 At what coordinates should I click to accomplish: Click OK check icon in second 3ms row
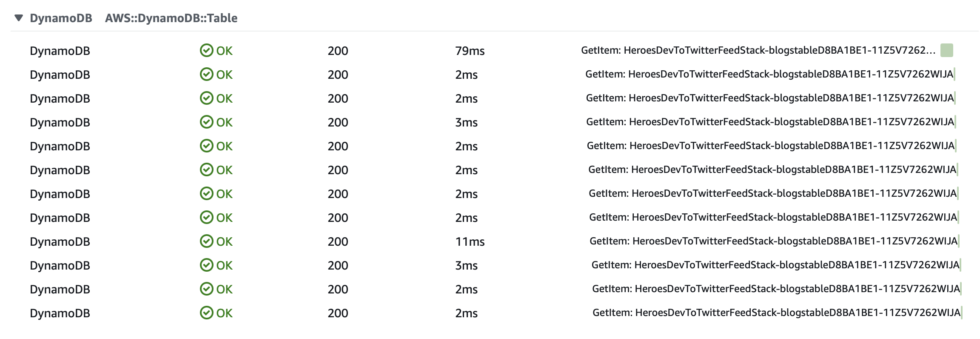(206, 265)
